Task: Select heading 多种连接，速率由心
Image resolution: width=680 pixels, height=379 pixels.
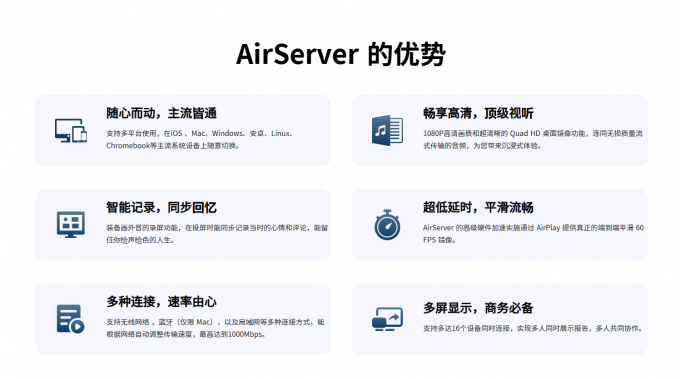Action: pyautogui.click(x=161, y=302)
